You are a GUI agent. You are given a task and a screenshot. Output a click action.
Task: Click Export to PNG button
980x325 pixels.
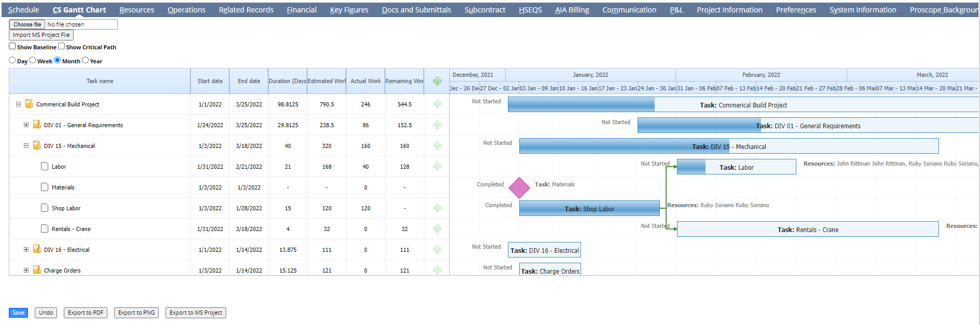point(136,313)
